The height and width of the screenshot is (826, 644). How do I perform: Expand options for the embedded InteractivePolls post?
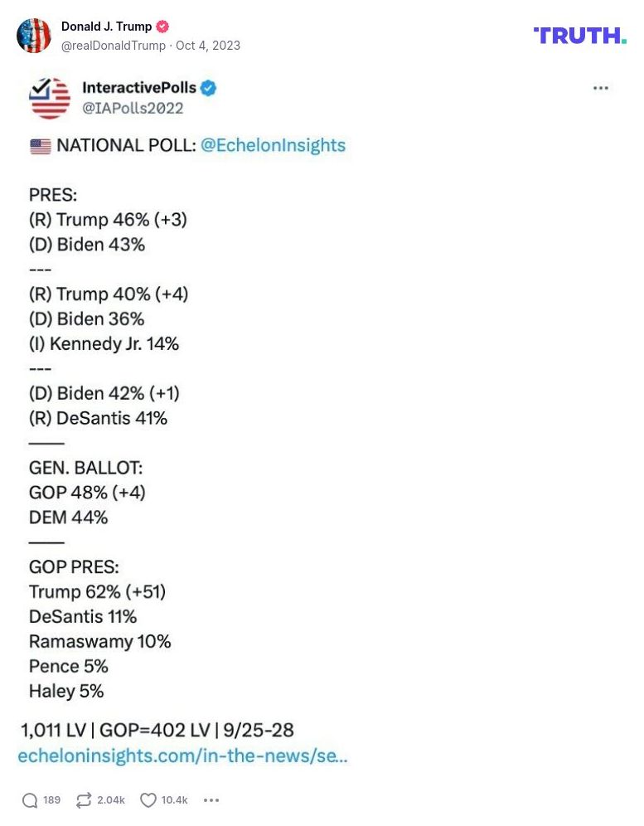point(601,88)
